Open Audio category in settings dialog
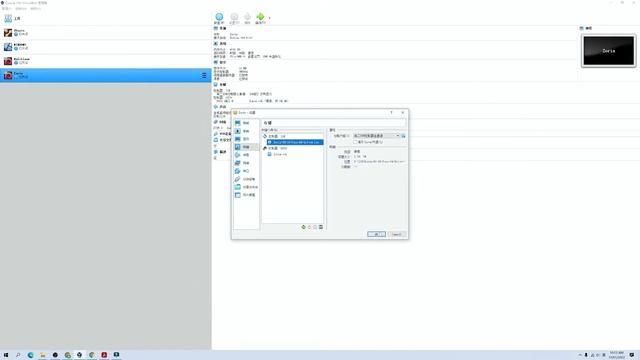This screenshot has width=640, height=360. tap(246, 155)
